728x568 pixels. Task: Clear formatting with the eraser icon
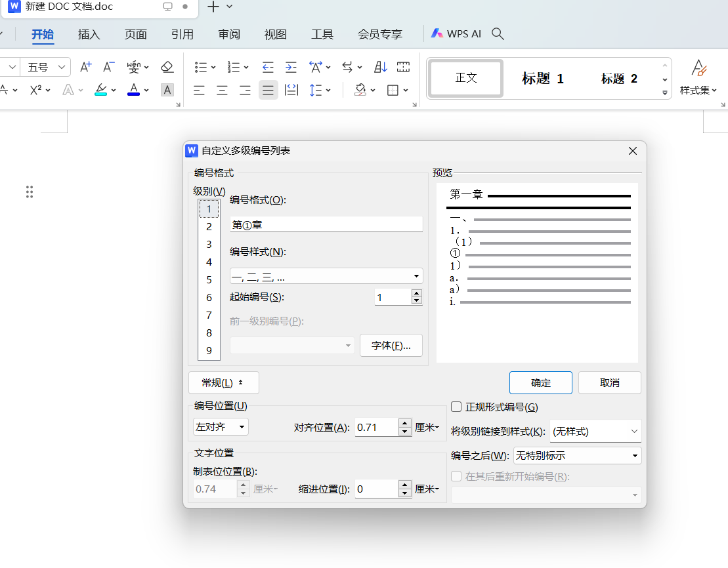pyautogui.click(x=167, y=68)
